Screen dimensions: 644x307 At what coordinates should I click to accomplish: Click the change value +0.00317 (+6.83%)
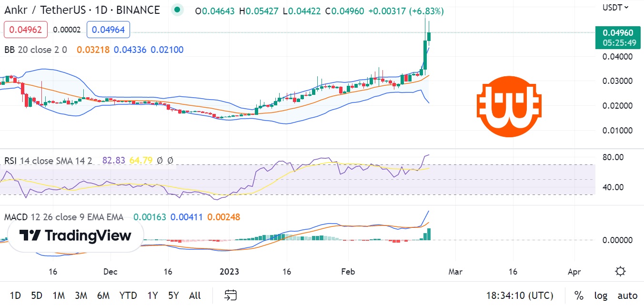click(406, 11)
